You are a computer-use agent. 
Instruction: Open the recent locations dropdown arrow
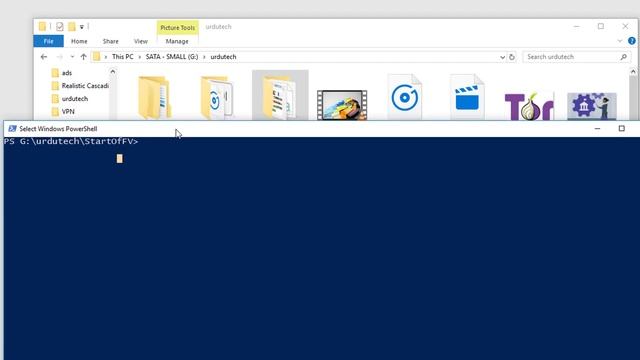click(72, 57)
